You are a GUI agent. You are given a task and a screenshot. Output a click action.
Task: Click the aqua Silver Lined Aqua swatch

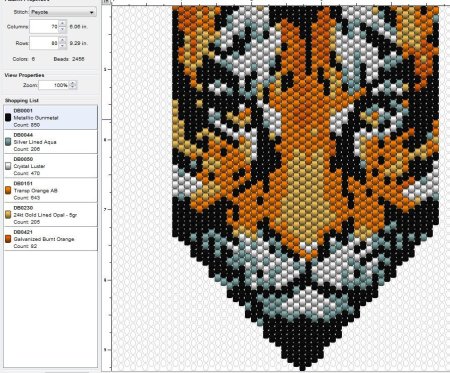(8, 142)
